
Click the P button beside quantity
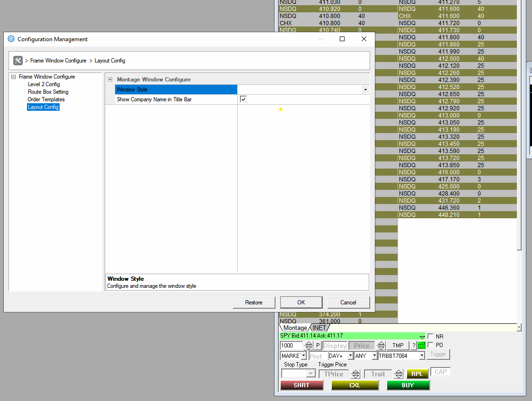pos(318,345)
